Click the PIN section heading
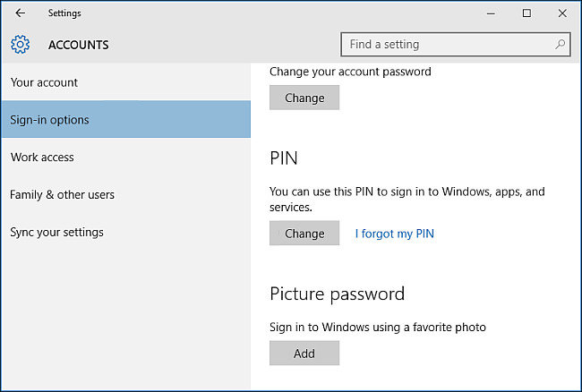 284,158
